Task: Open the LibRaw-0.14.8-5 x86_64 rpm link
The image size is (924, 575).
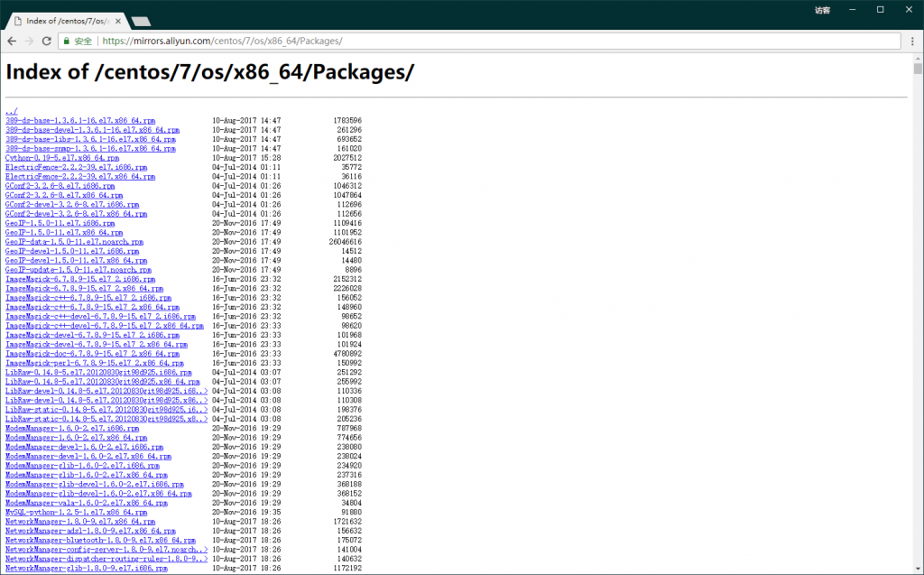Action: [103, 382]
